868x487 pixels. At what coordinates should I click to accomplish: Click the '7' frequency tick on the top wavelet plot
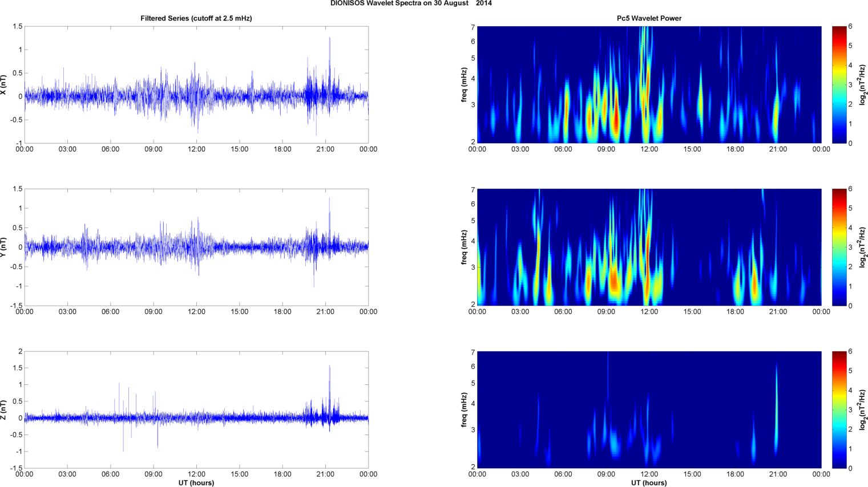click(x=473, y=27)
